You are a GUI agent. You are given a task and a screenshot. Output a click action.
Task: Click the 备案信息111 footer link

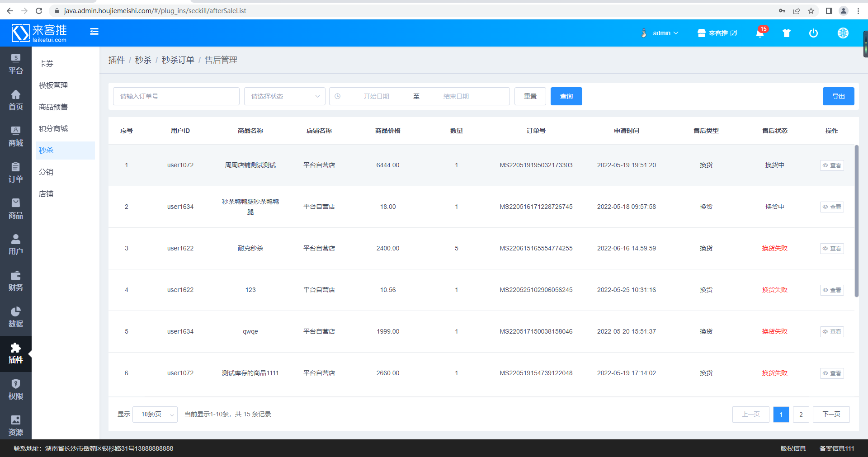point(837,448)
